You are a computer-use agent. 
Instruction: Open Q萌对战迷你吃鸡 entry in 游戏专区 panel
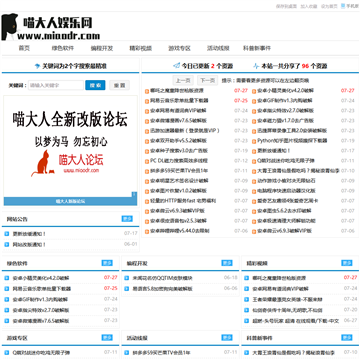click(41, 353)
